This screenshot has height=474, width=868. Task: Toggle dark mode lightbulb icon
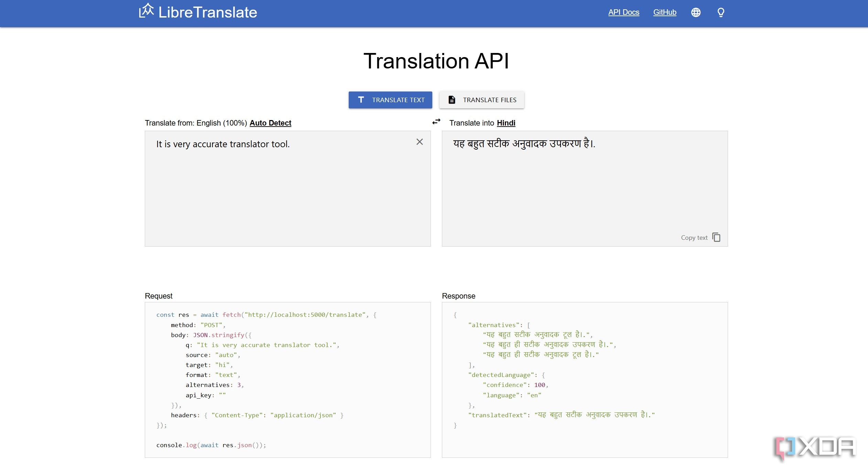(x=721, y=12)
